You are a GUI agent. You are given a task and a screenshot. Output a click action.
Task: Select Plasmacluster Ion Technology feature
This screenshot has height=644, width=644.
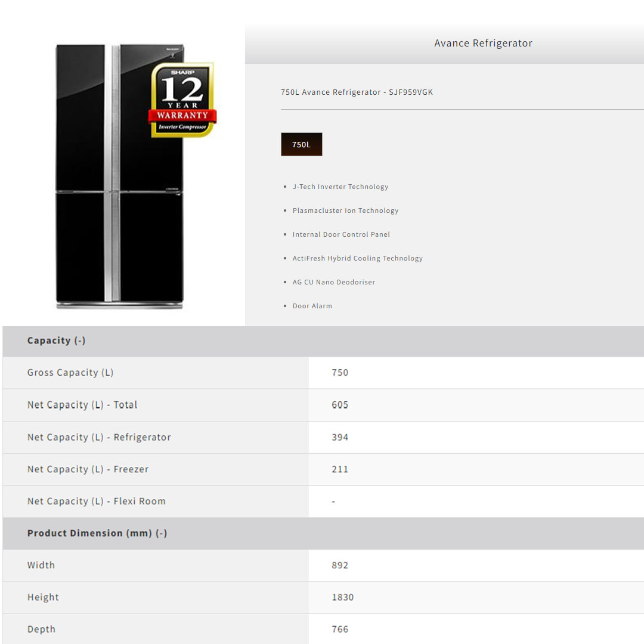click(345, 210)
